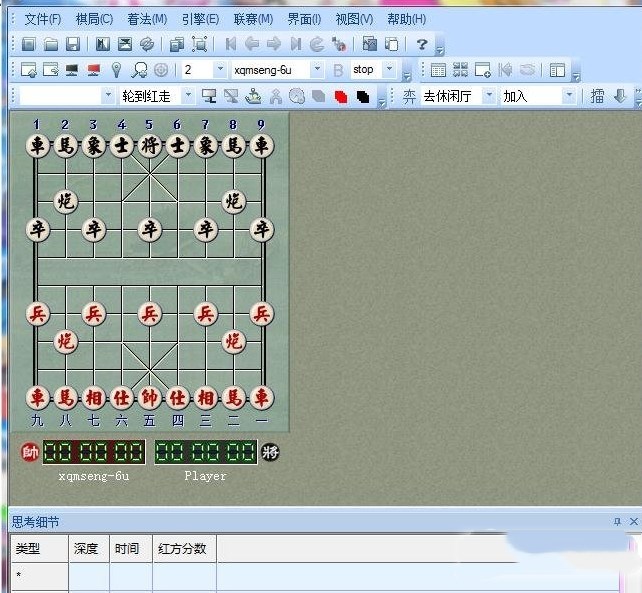This screenshot has height=593, width=642.
Task: Open the xqmseng-6u engine dropdown
Action: [x=317, y=69]
